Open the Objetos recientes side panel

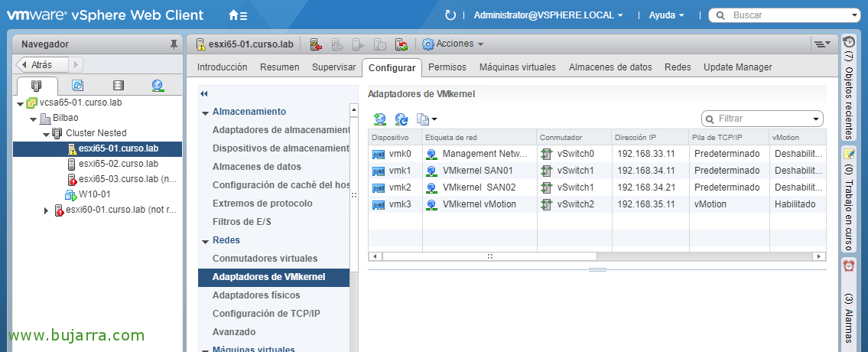point(849,86)
